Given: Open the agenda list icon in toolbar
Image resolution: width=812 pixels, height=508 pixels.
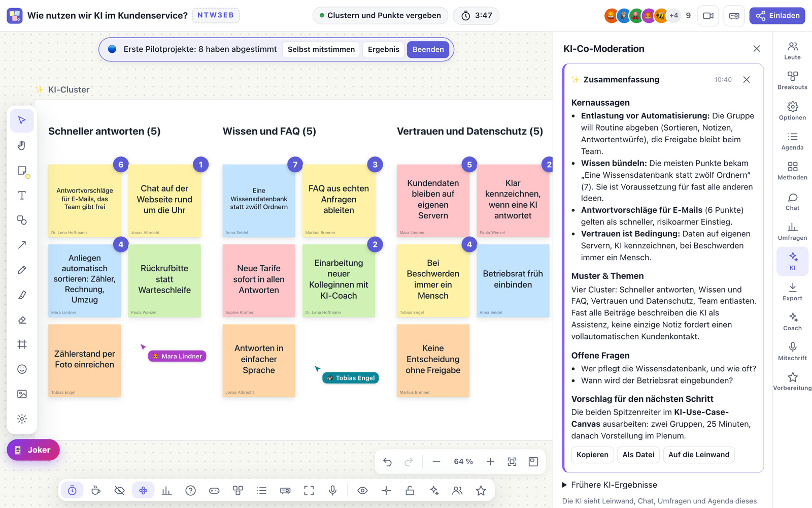Looking at the screenshot, I should 261,491.
